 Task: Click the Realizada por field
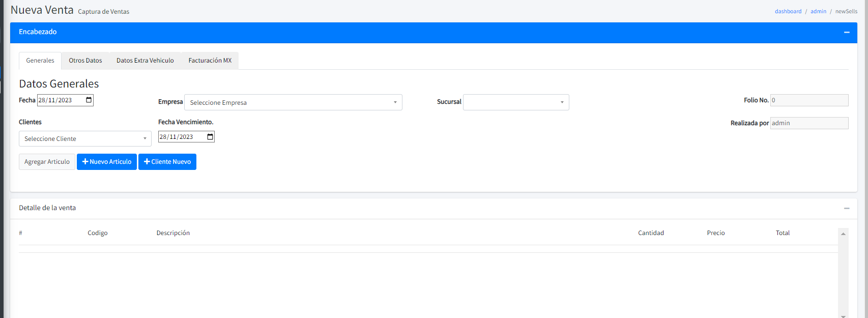point(809,123)
